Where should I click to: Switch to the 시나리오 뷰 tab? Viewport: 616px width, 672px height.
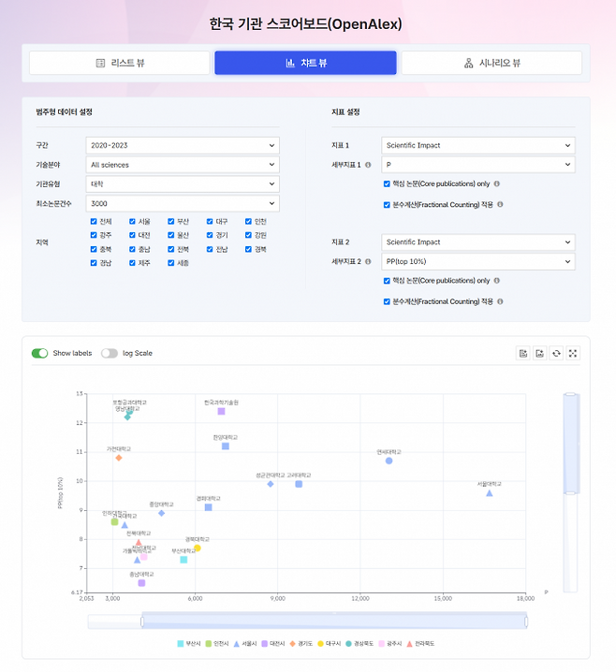click(491, 63)
